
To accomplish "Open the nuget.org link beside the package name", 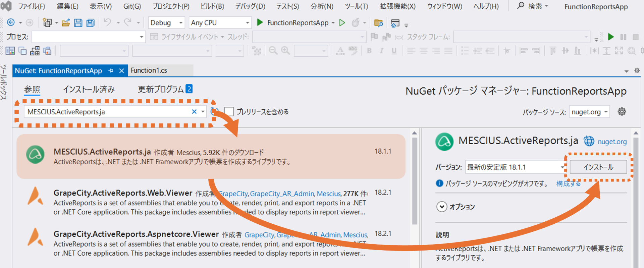I will pos(612,142).
